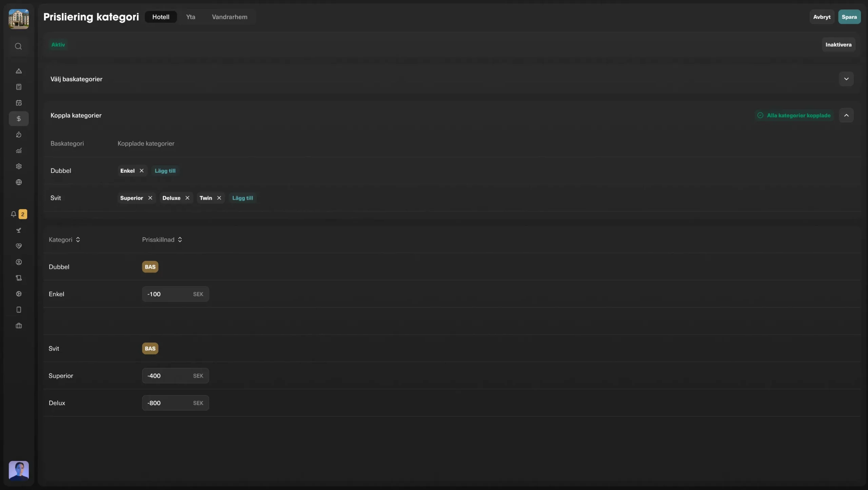Click the Spara button
Viewport: 868px width, 490px height.
point(849,17)
